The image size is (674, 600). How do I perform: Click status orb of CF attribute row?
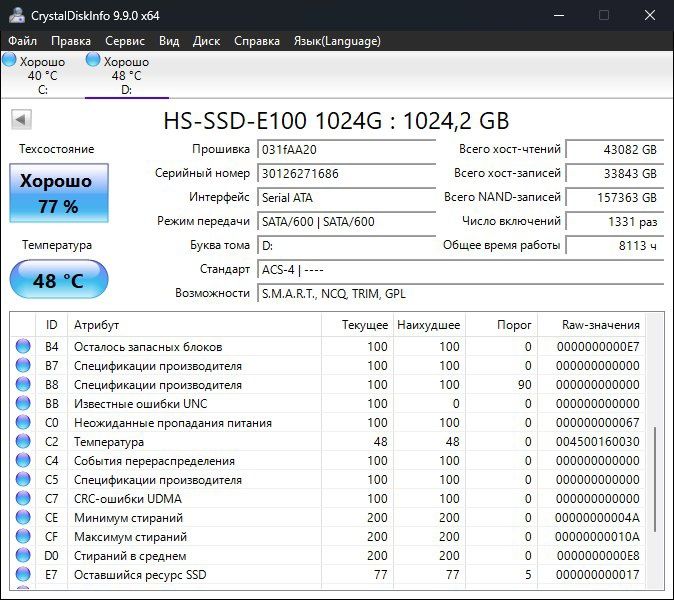[x=23, y=536]
